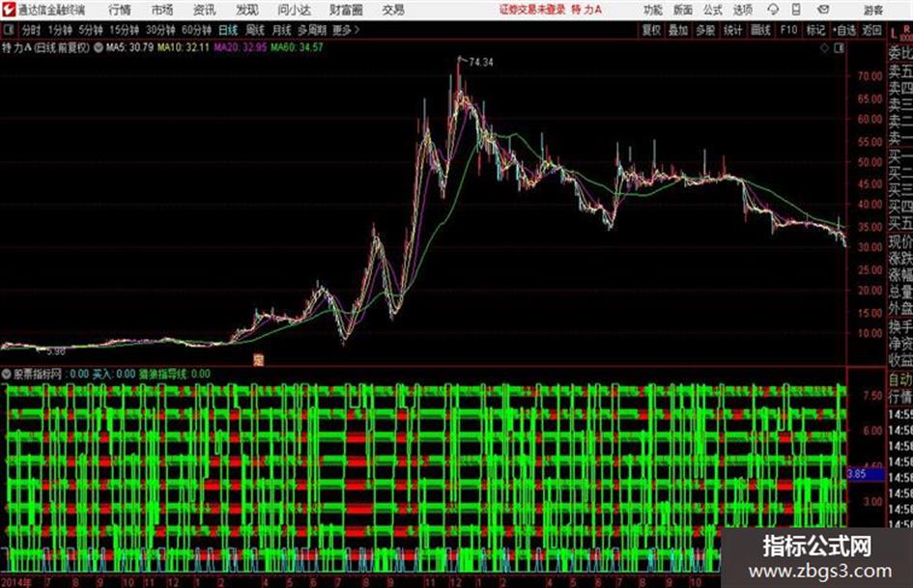Click the MA60: 34.57 indicator label

(297, 47)
